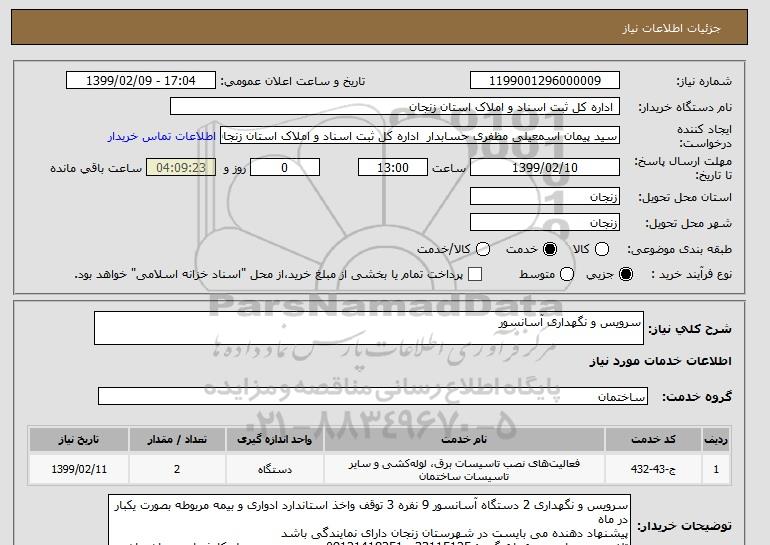Click the نام خدمت column header
This screenshot has height=545, width=770.
tap(464, 439)
